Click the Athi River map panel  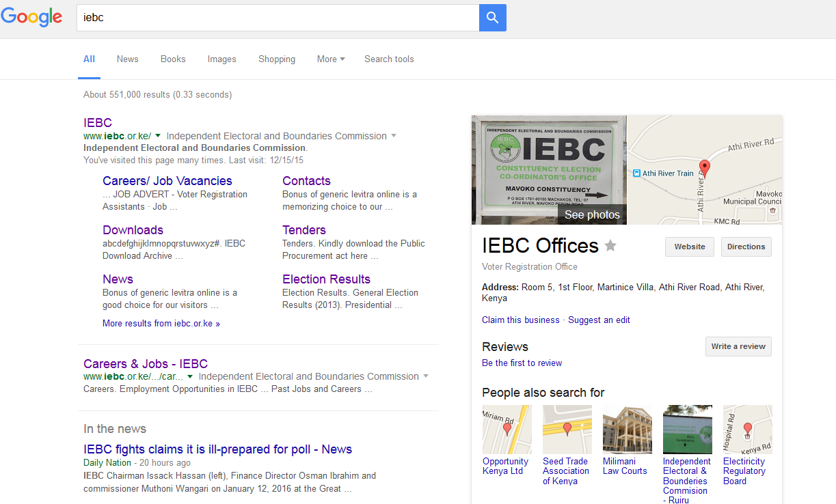click(705, 170)
